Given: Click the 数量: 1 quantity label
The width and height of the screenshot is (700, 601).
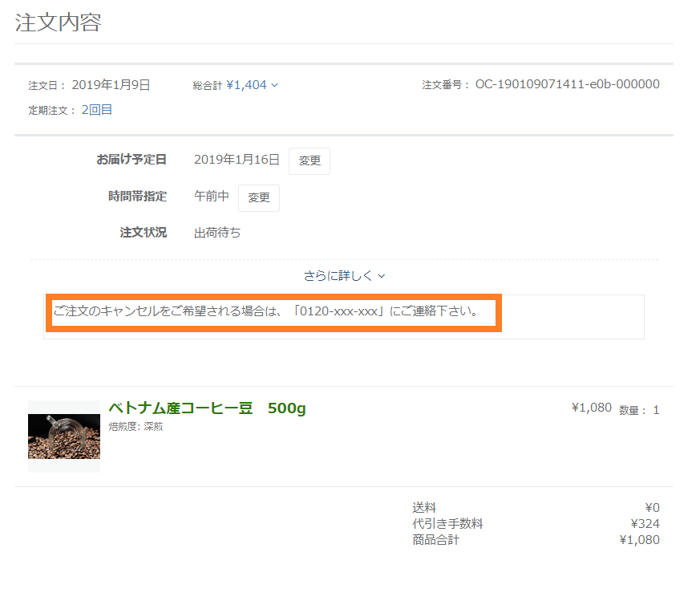Looking at the screenshot, I should (639, 410).
